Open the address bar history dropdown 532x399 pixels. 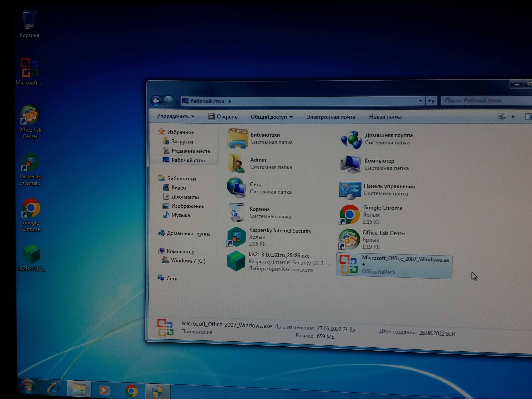coord(420,101)
